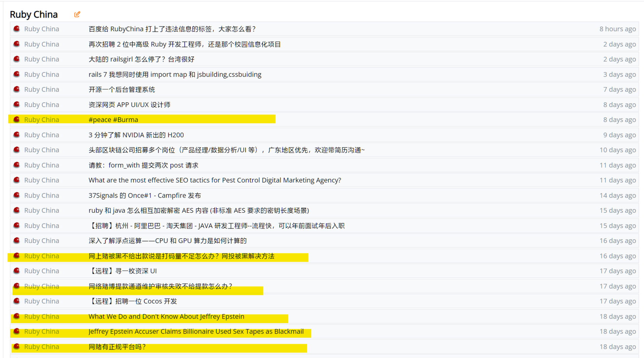Click the ruby favicon in the 深入了解浮点运算 row
The image size is (644, 358).
[16, 241]
